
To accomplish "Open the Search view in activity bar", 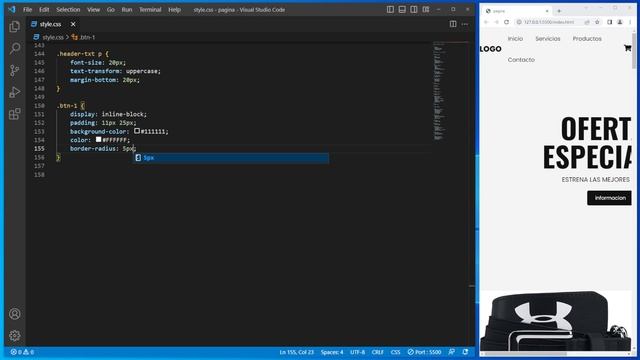I will (x=15, y=48).
